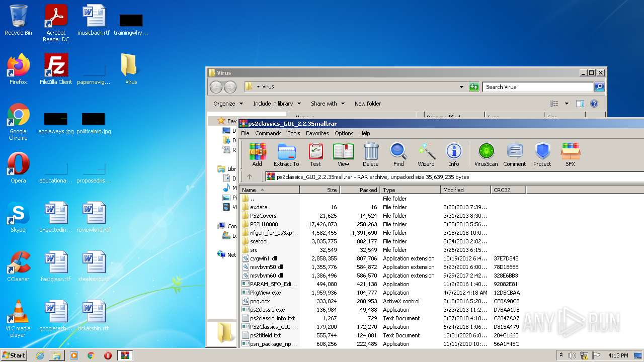This screenshot has height=362, width=644.
Task: Sort by the Size column header
Action: pos(320,190)
